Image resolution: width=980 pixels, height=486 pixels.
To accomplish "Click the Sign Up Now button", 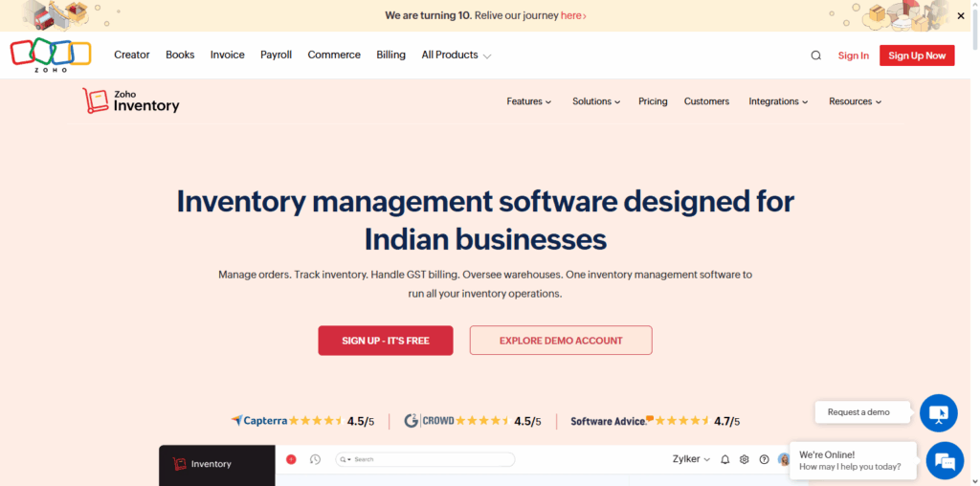I will coord(917,55).
